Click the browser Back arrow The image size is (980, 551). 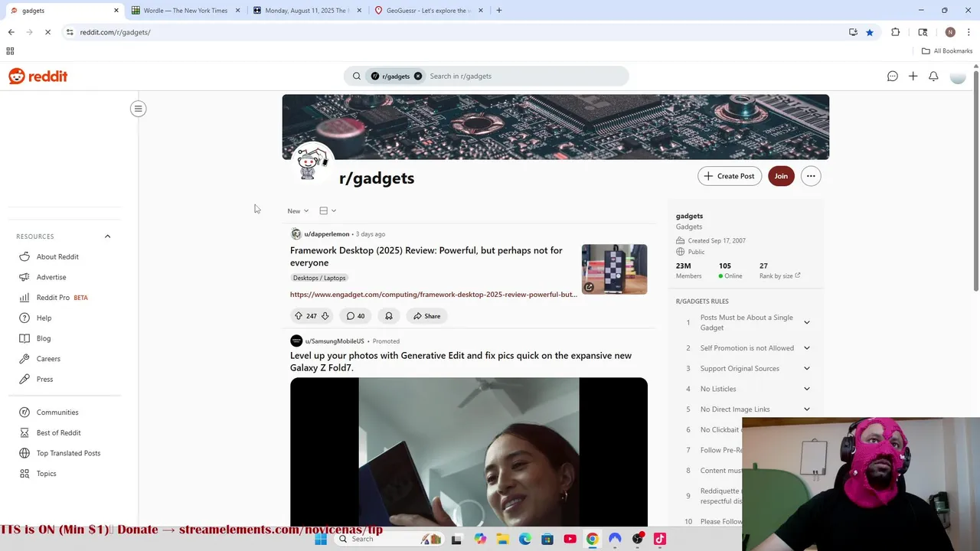point(11,32)
